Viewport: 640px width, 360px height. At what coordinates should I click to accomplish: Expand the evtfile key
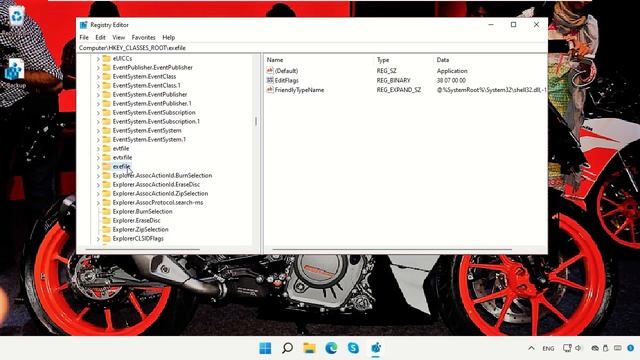[x=98, y=149]
